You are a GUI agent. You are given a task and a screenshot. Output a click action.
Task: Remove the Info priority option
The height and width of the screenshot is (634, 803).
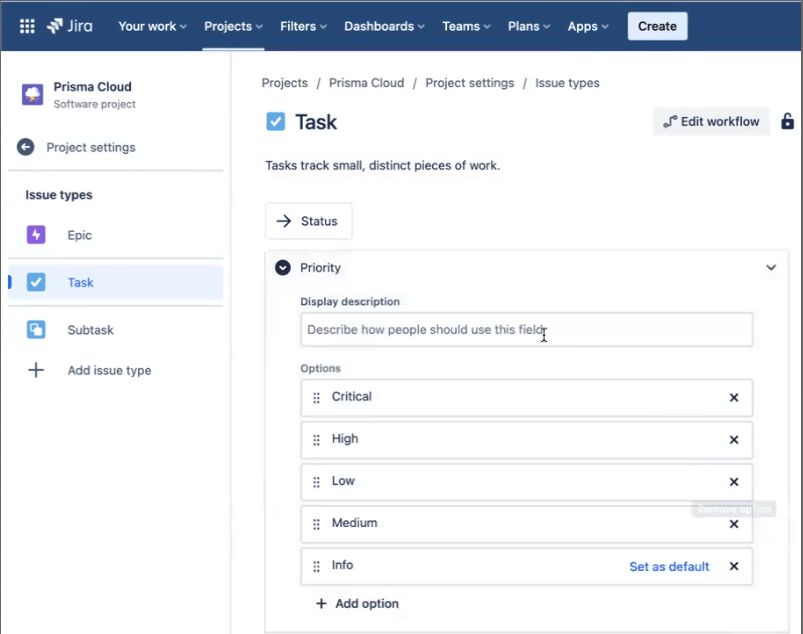click(x=733, y=566)
